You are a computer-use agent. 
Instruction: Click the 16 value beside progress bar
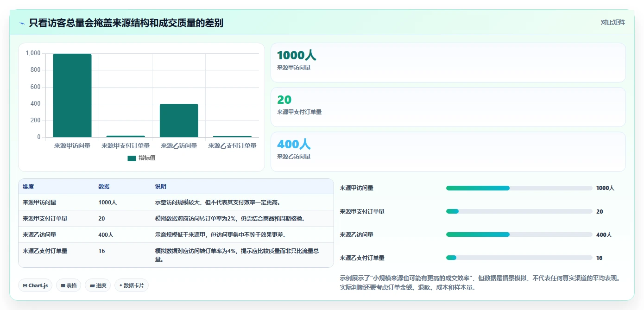coord(600,258)
